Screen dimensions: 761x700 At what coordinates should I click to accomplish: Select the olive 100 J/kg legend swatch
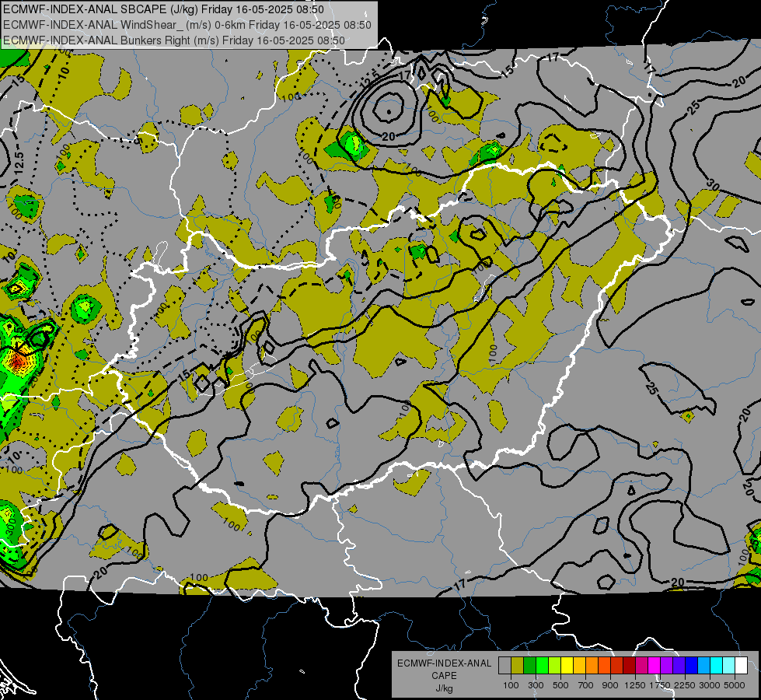518,665
